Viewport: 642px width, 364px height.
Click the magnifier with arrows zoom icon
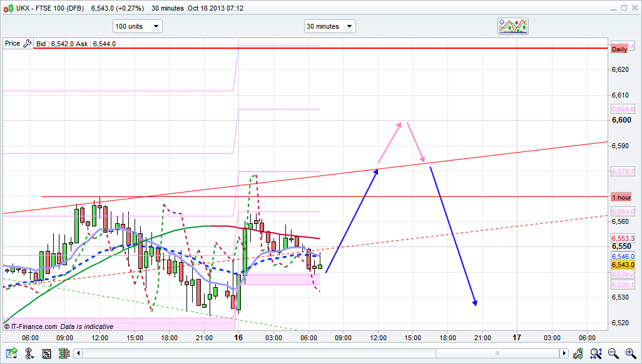click(x=598, y=353)
